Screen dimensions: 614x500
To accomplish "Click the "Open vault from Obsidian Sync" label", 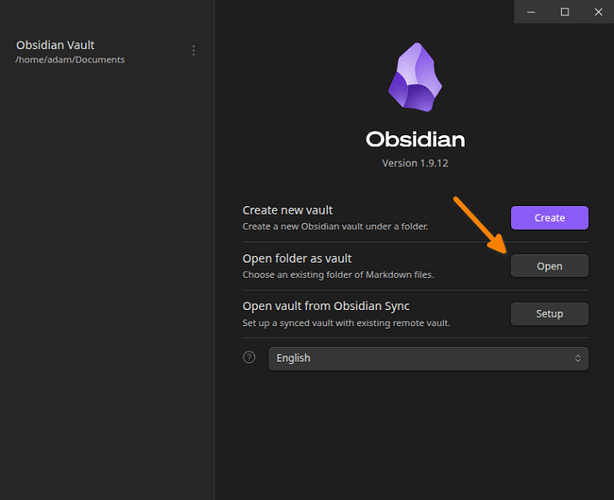I will click(x=326, y=306).
